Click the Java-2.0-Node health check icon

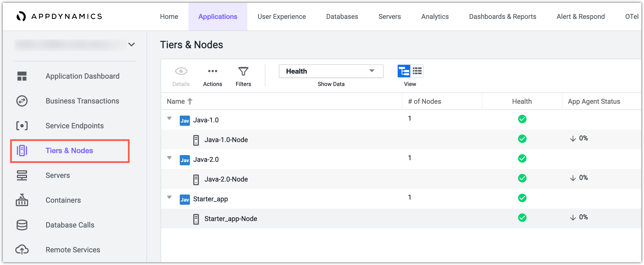point(522,178)
